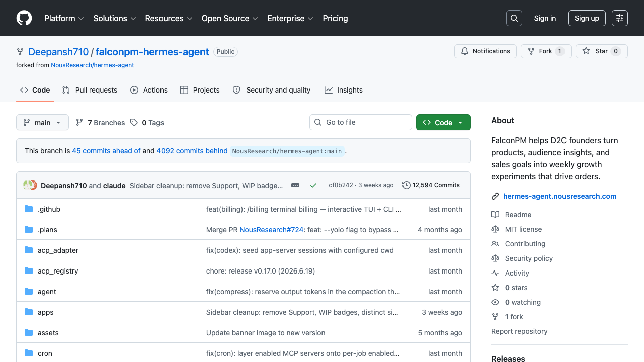The image size is (644, 362).
Task: Switch to the Insights tab
Action: (344, 90)
